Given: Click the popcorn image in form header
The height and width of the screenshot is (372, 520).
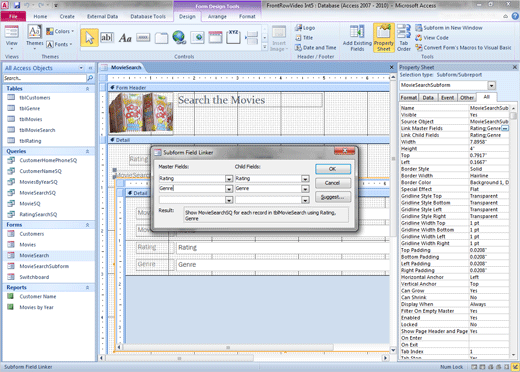Looking at the screenshot, I should (141, 112).
